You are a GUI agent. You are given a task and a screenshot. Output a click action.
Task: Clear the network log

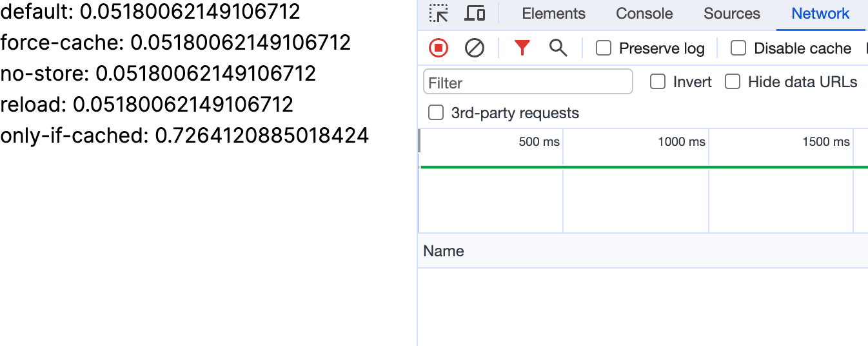[x=475, y=48]
